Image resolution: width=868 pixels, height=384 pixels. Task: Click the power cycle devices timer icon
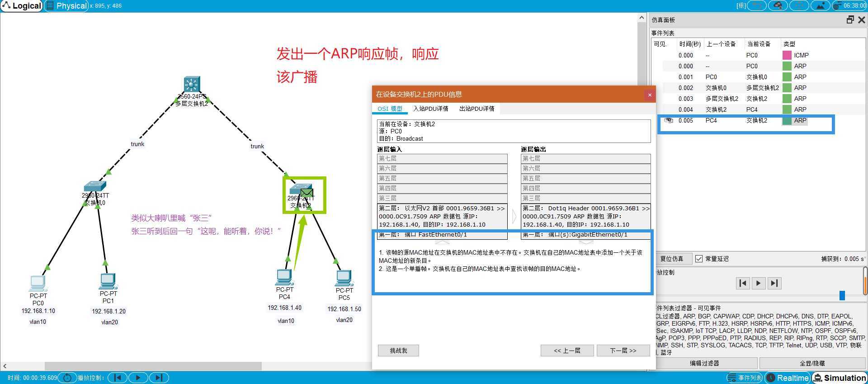67,378
